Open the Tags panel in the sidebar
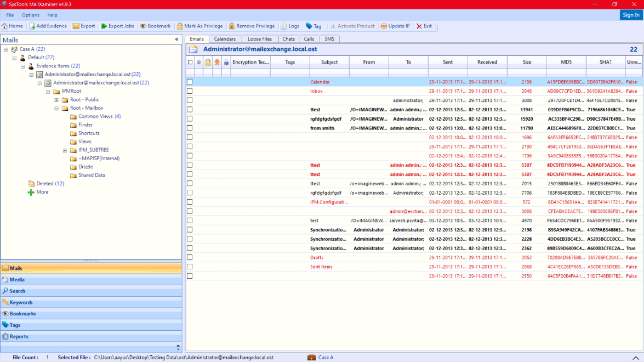 (x=91, y=325)
